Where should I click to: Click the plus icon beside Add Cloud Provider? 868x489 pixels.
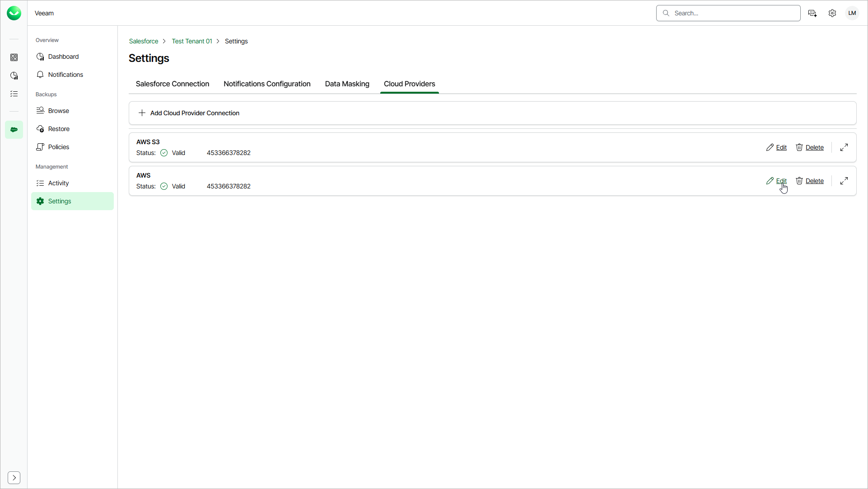(142, 113)
